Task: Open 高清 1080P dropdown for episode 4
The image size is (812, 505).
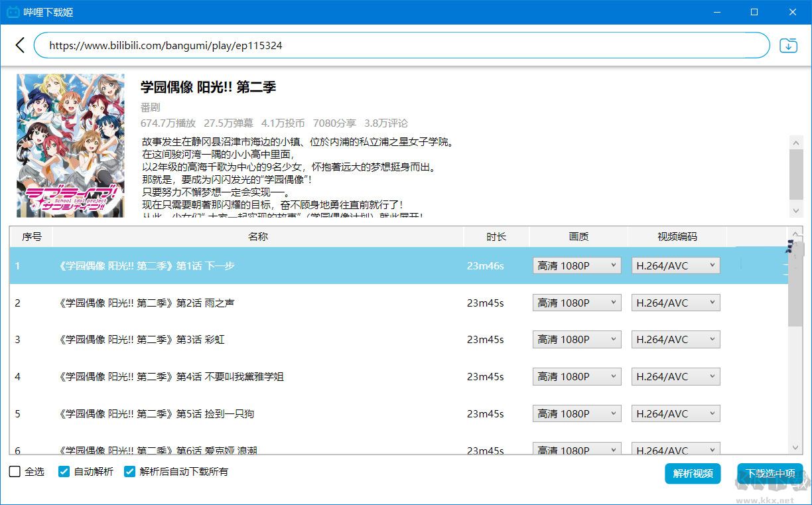Action: click(x=576, y=376)
